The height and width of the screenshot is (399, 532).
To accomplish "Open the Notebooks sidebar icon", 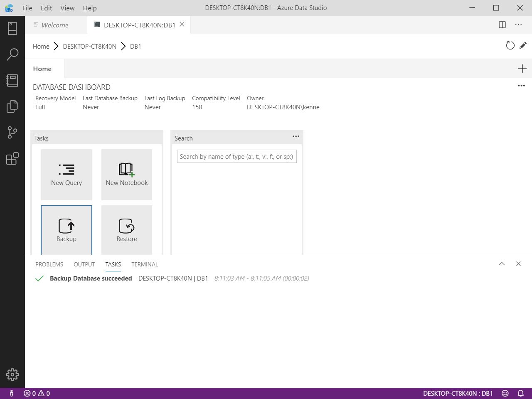I will pyautogui.click(x=12, y=80).
